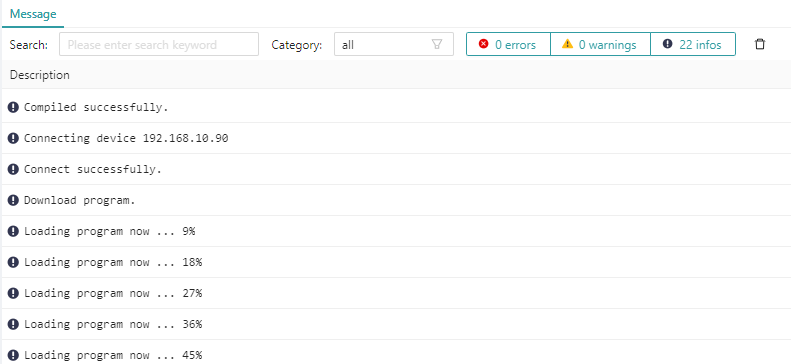The width and height of the screenshot is (791, 364).
Task: Select the 'Loading program now ... 27%' row
Action: [x=397, y=293]
